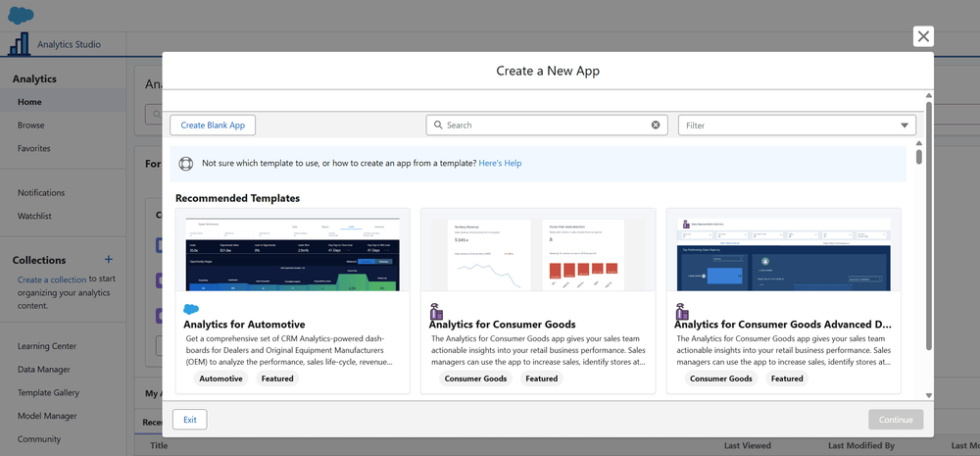The image size is (980, 456).
Task: Click the Salesforce cloud logo top left
Action: 20,14
